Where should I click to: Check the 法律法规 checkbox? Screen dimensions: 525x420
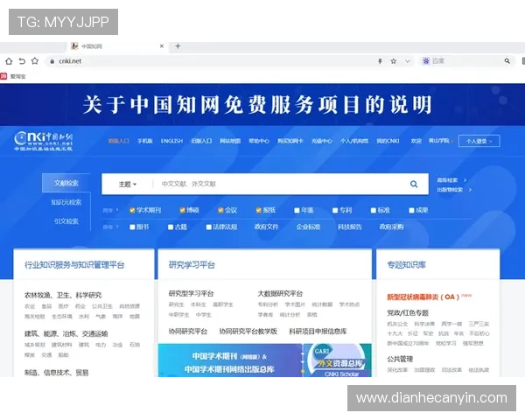(208, 227)
